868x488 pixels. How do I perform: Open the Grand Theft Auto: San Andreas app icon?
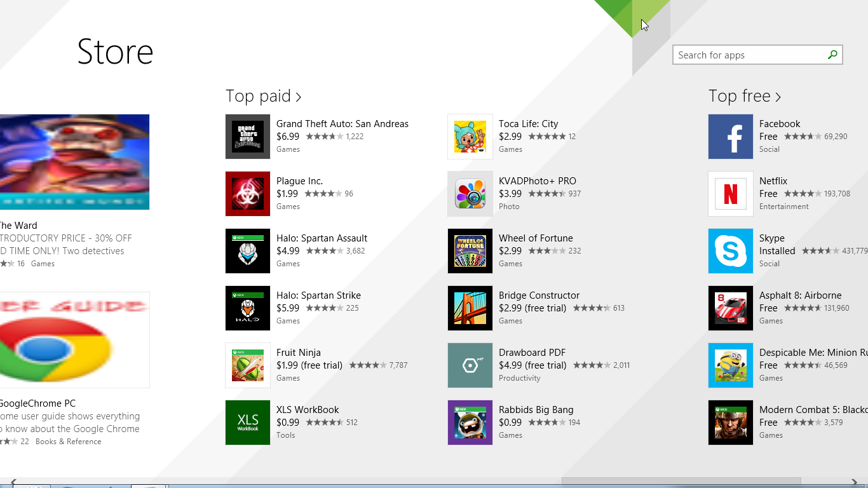[x=248, y=137]
